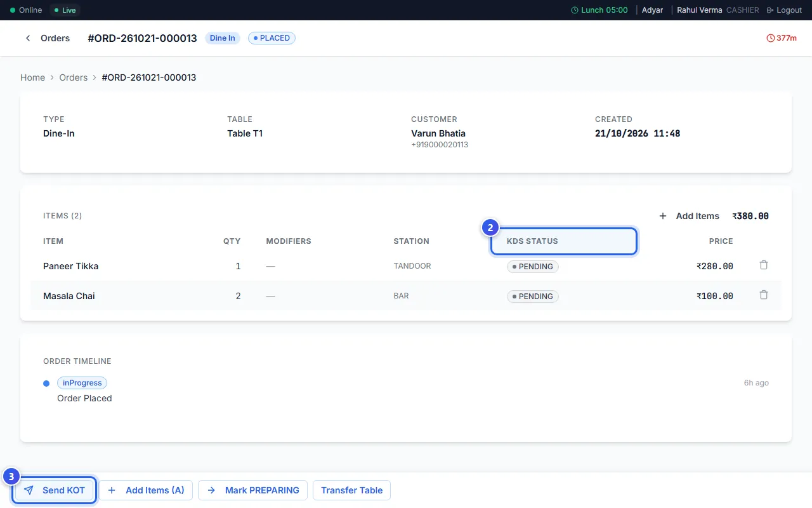
Task: Click the phone number +919000020113
Action: click(440, 145)
